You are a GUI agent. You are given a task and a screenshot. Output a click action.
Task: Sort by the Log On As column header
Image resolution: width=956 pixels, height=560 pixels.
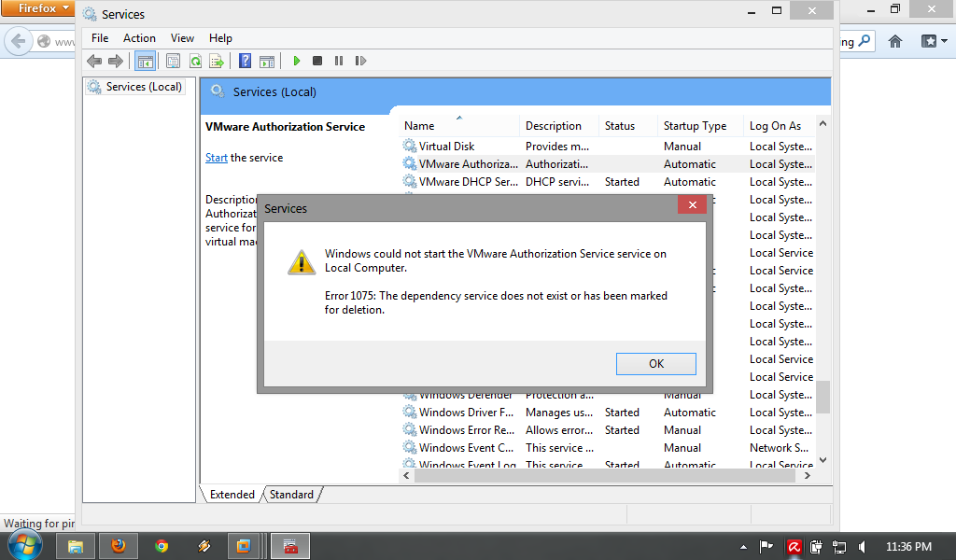tap(780, 126)
